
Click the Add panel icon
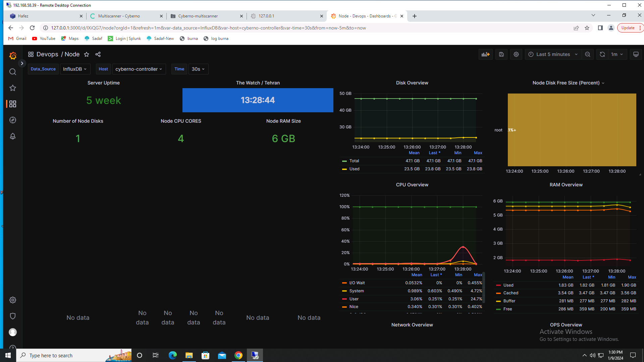pos(485,54)
